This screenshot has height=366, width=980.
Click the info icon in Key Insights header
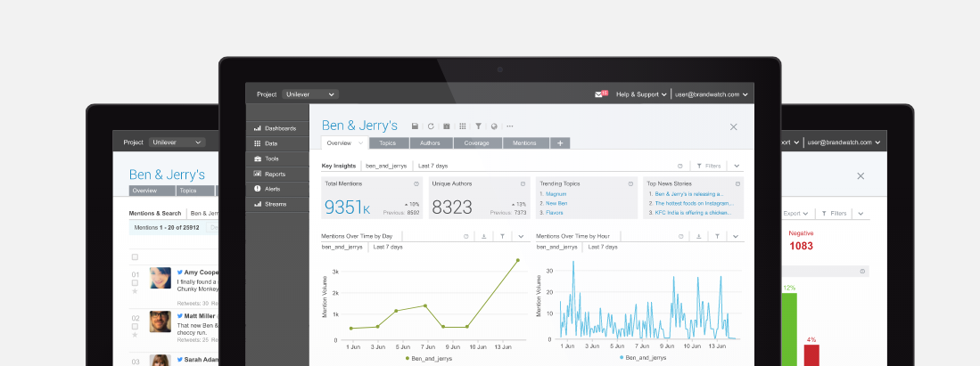tap(680, 167)
